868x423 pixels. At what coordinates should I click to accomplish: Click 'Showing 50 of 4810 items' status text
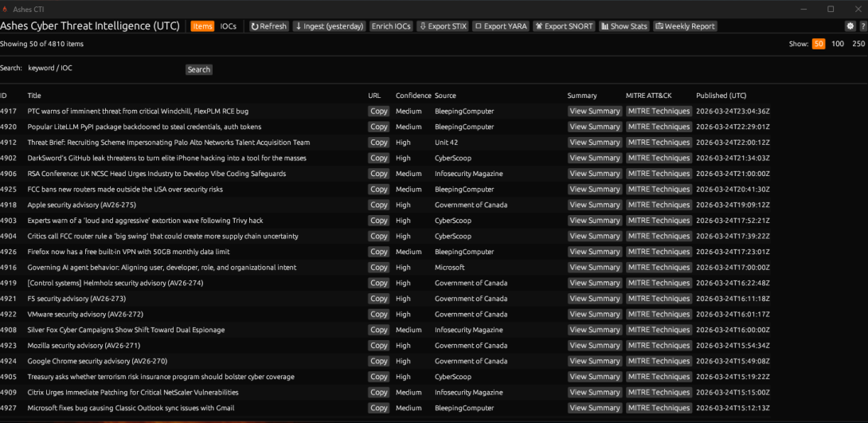pyautogui.click(x=42, y=44)
